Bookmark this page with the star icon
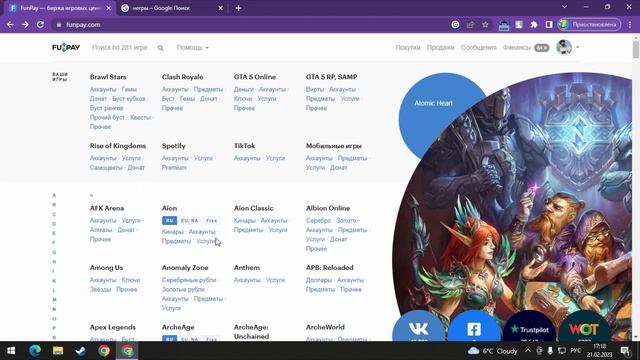640x360 pixels. pyautogui.click(x=485, y=25)
